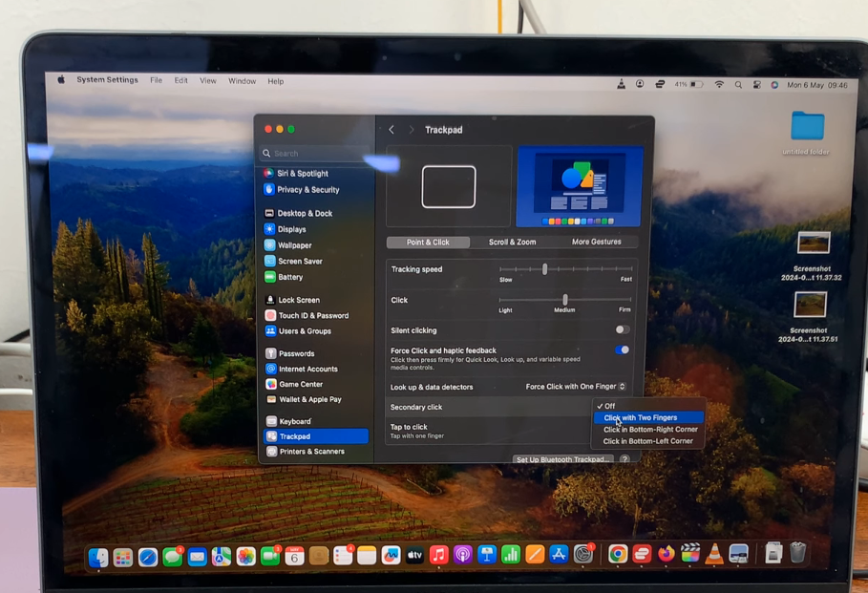Open Music from the Dock
This screenshot has height=593, width=868.
coord(438,555)
